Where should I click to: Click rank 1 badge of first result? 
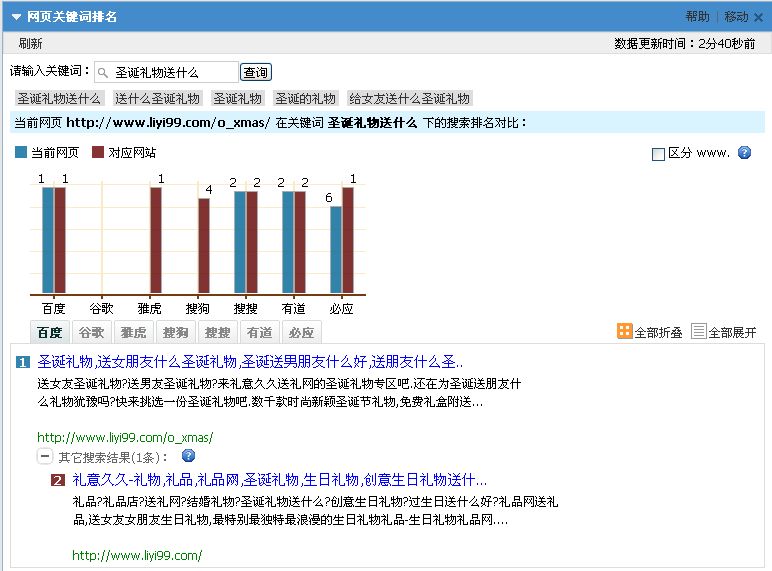tap(23, 362)
